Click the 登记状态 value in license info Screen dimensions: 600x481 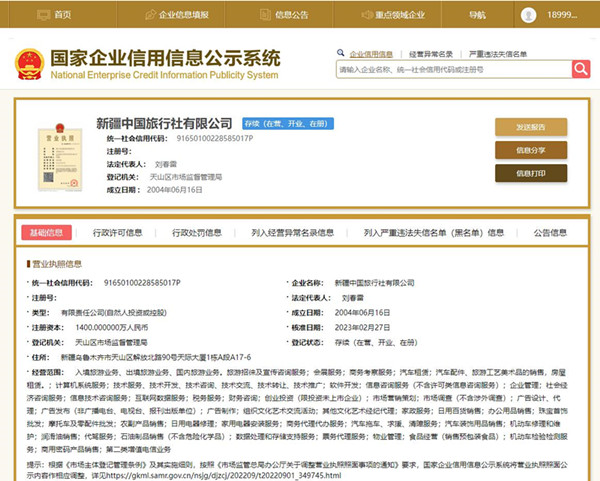coord(376,342)
